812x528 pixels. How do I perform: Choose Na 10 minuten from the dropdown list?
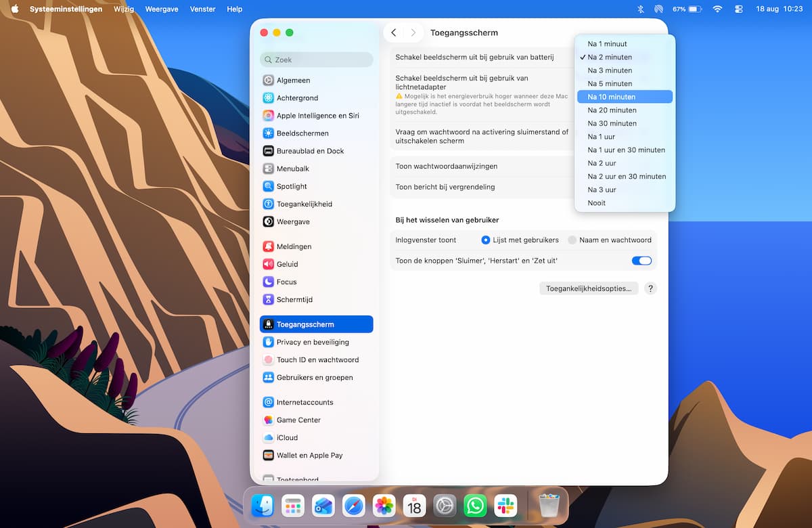(625, 97)
